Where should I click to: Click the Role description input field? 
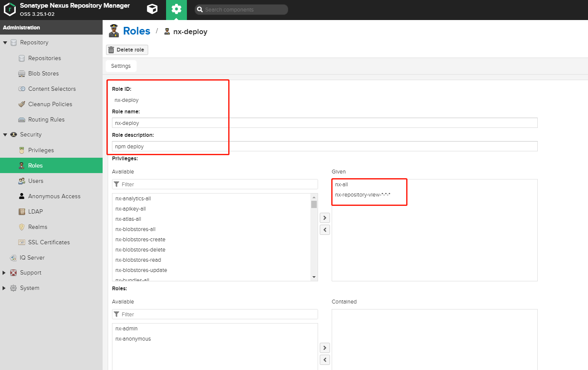324,146
